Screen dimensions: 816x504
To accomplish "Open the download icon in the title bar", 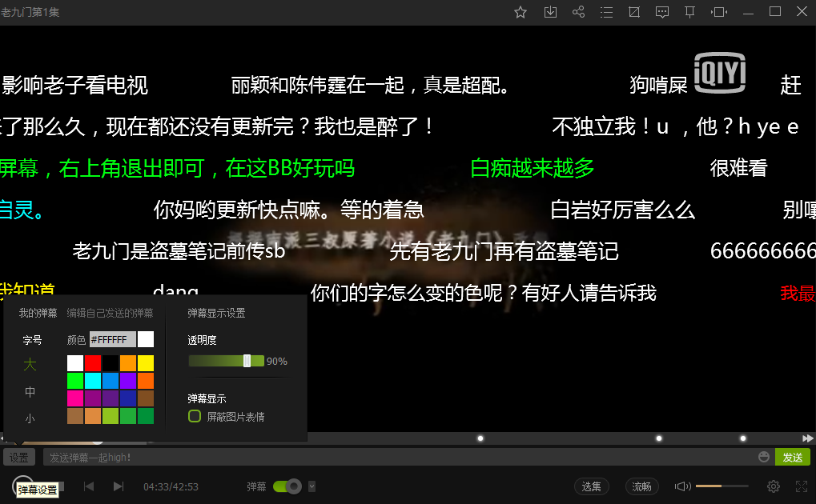I will point(549,12).
